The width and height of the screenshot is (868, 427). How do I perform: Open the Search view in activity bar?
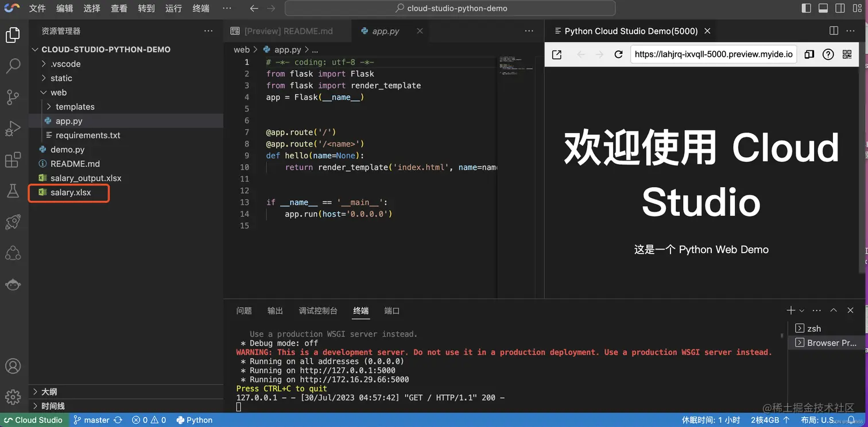pos(13,66)
